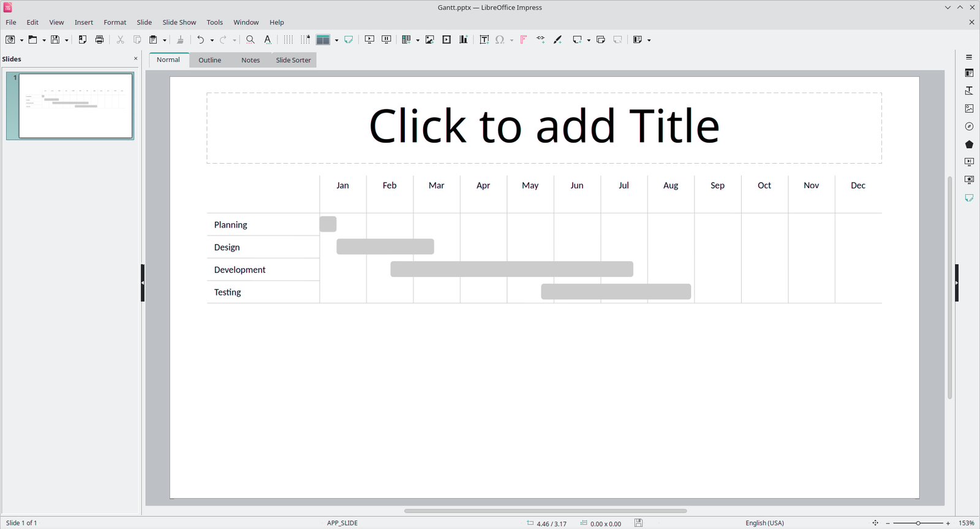The width and height of the screenshot is (980, 529).
Task: Expand the New Slide dropdown arrow
Action: 589,40
